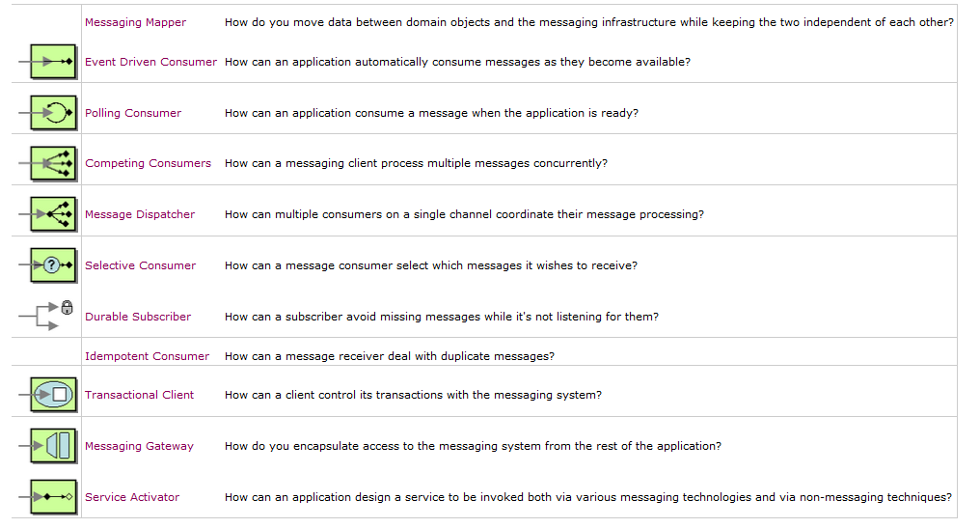Follow the Polling Consumer link
Viewport: 980px width, 528px height.
click(133, 113)
